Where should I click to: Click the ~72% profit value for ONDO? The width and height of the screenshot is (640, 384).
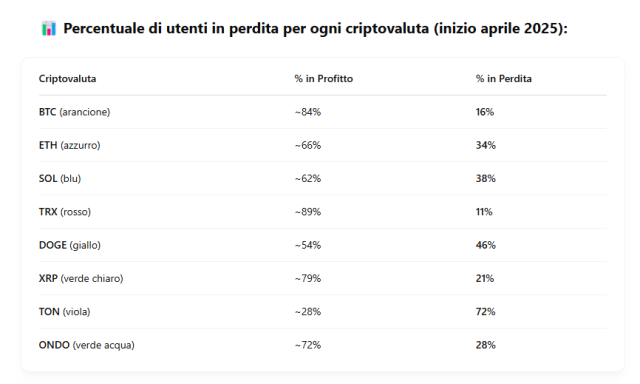coord(308,345)
